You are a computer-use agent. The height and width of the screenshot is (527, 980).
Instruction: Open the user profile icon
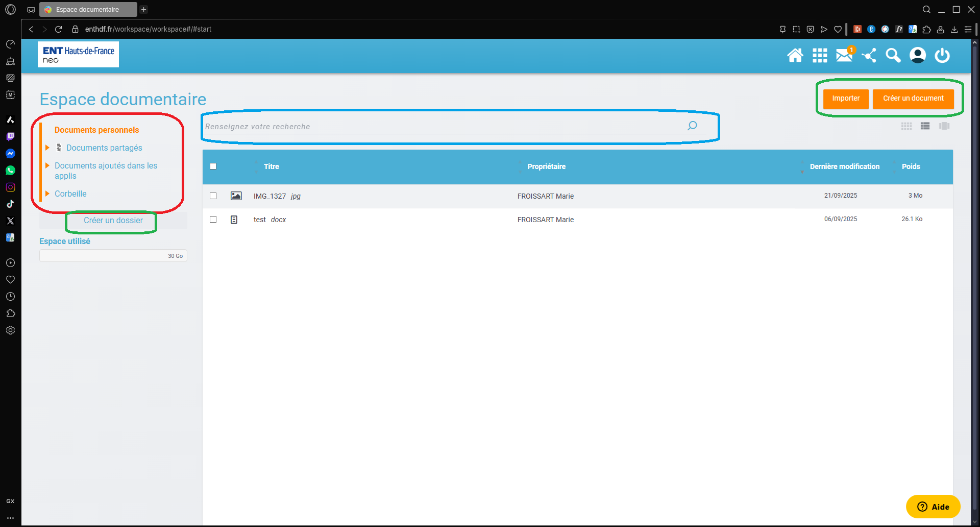(917, 55)
